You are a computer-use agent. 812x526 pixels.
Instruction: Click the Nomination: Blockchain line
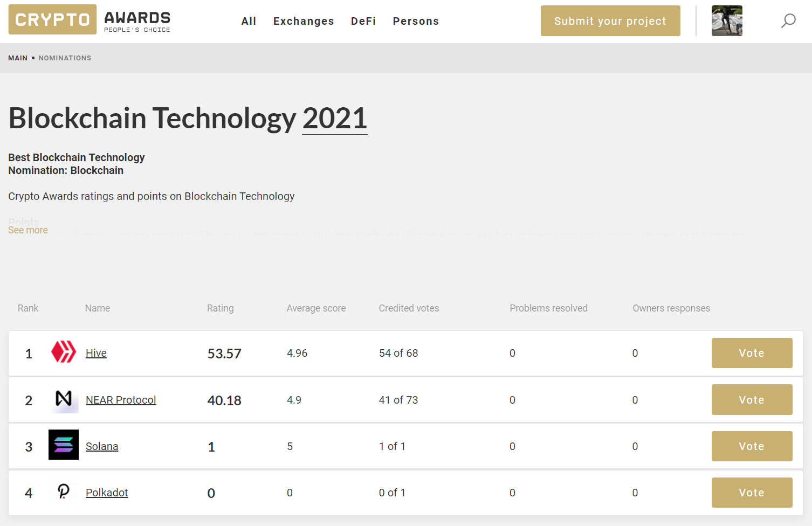tap(66, 170)
